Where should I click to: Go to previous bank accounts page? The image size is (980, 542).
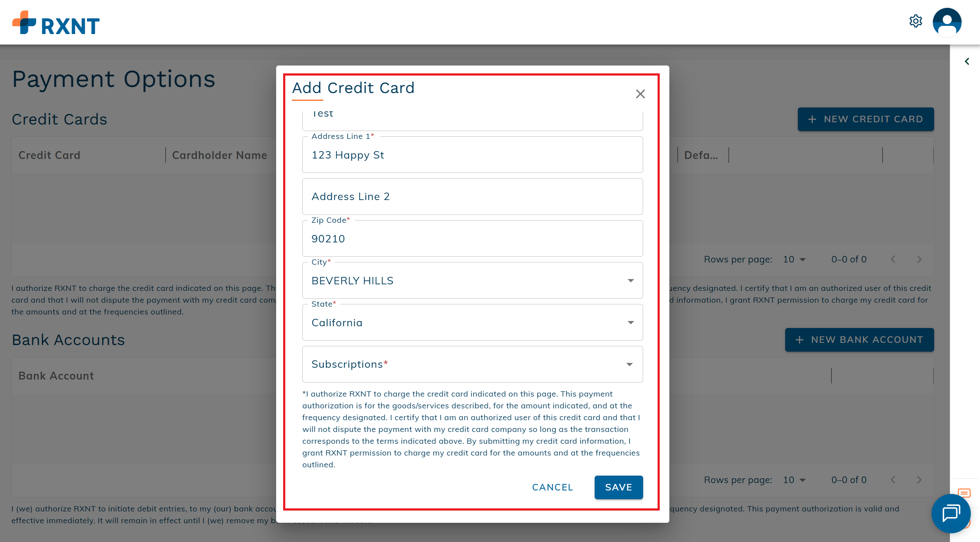point(893,480)
